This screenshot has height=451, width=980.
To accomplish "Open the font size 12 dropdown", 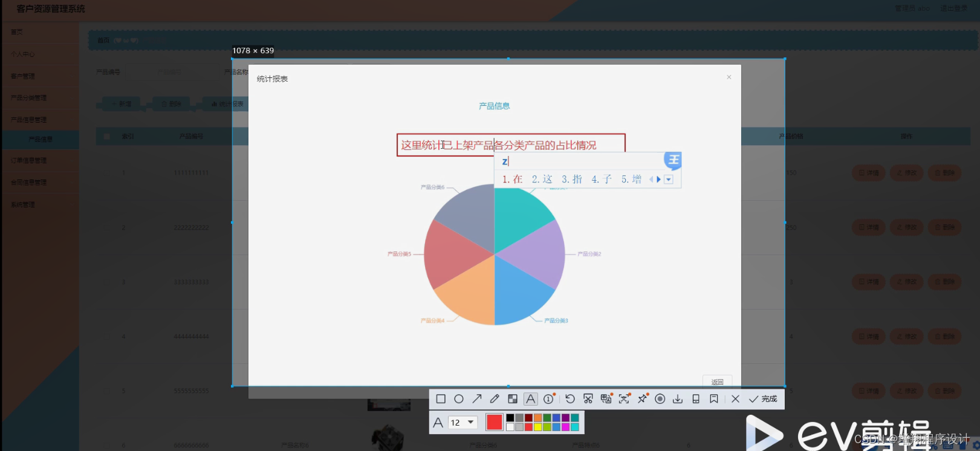I will point(463,423).
